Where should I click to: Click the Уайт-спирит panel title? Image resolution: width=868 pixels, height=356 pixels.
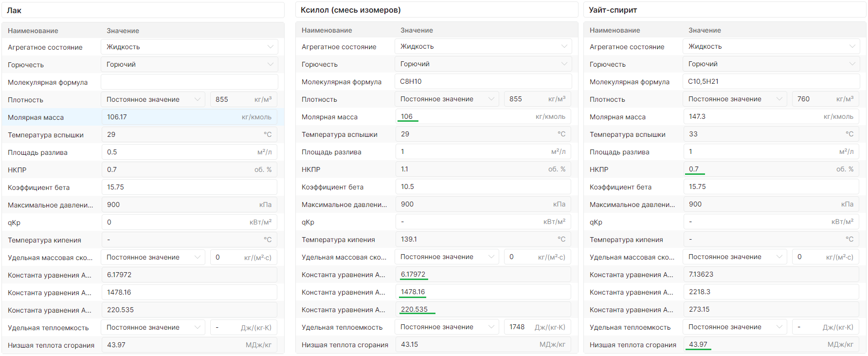[x=613, y=10]
